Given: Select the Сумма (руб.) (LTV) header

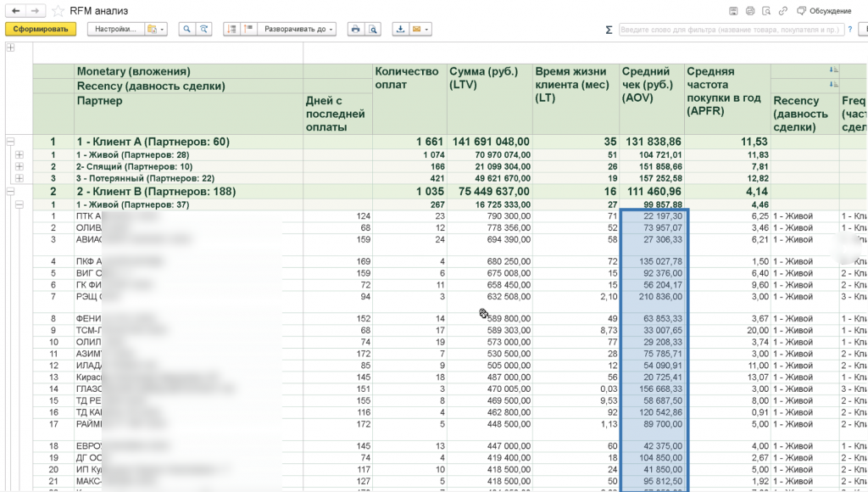Looking at the screenshot, I should tap(490, 99).
